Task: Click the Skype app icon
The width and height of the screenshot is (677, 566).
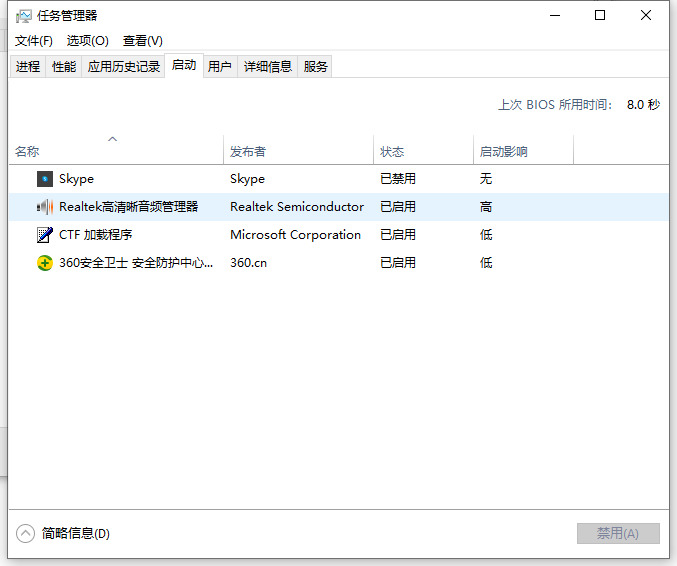Action: 44,179
